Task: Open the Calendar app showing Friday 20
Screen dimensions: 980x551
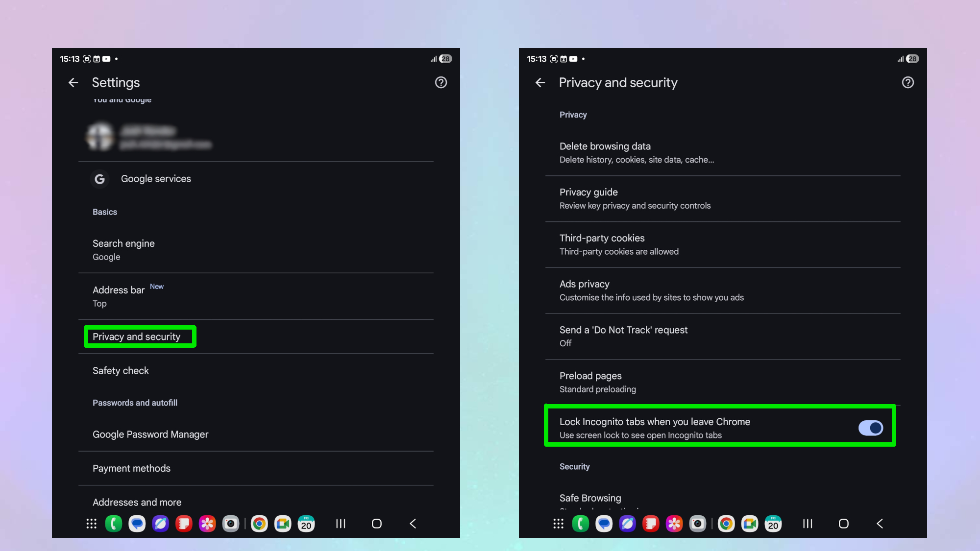Action: coord(306,524)
